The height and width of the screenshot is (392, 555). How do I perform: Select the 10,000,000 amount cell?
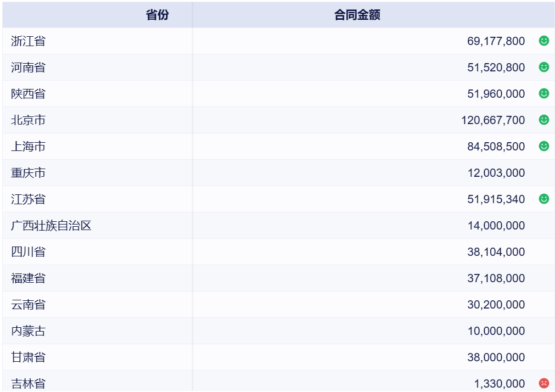tap(496, 331)
